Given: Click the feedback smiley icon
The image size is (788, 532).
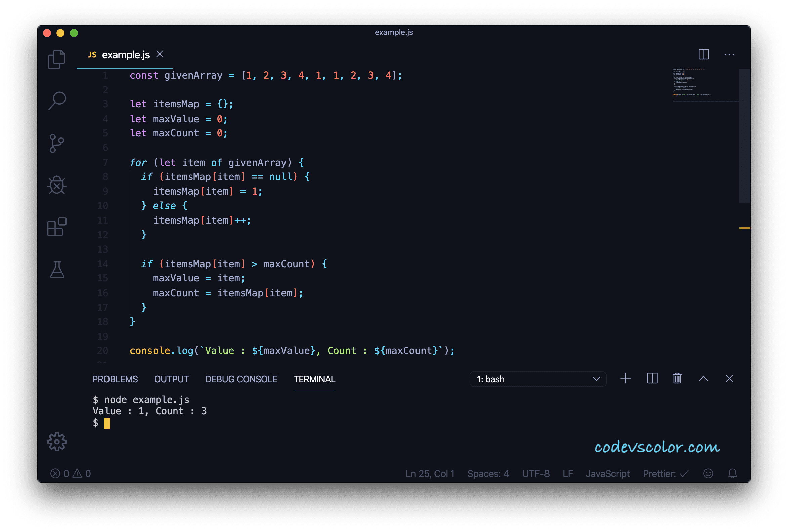Looking at the screenshot, I should pos(708,473).
